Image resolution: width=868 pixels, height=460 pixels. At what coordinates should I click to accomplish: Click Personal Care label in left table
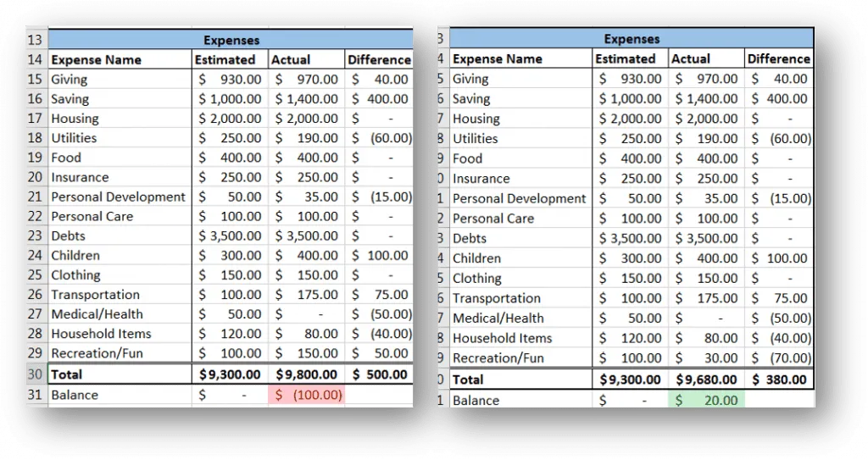(x=92, y=216)
